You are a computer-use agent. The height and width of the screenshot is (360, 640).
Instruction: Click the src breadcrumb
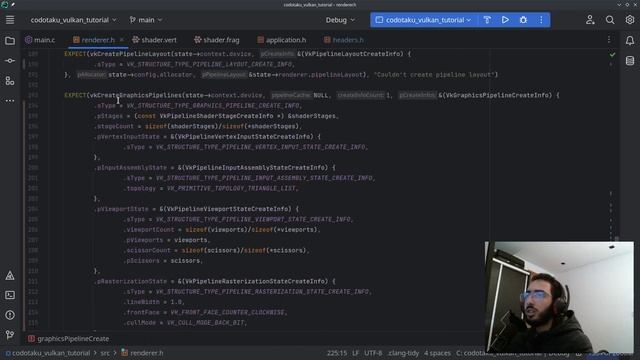coord(105,353)
